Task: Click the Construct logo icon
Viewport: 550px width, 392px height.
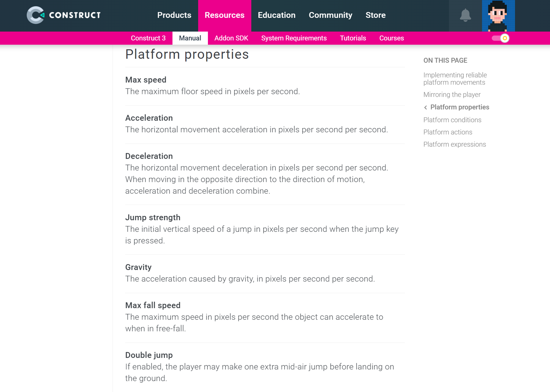Action: pyautogui.click(x=35, y=15)
